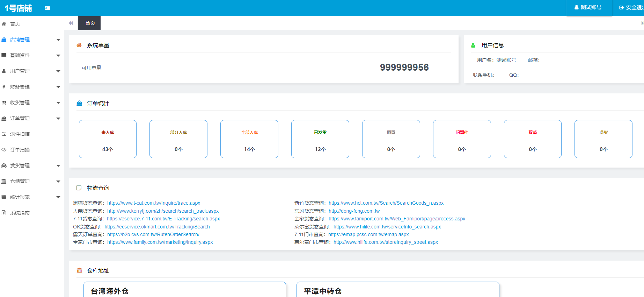Open the 测试账号 user account button

(x=588, y=7)
